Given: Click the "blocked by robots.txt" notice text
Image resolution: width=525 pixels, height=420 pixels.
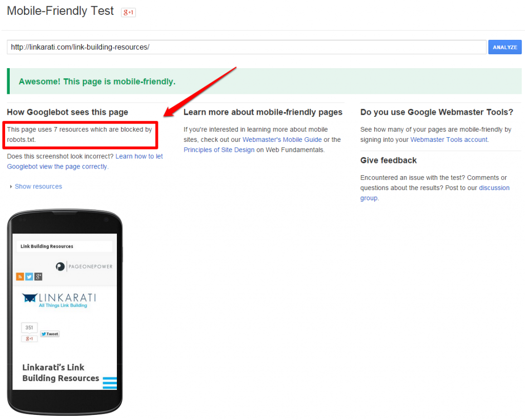Looking at the screenshot, I should point(79,134).
